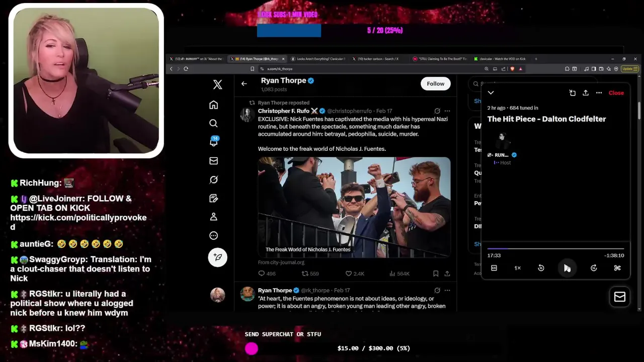The height and width of the screenshot is (362, 644).
Task: Bookmark this page in the address bar
Action: coord(252,69)
